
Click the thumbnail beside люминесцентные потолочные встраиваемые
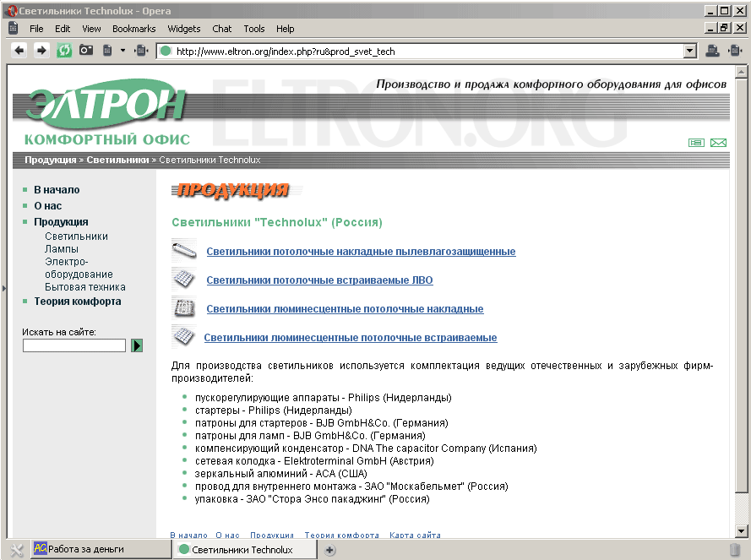coord(184,336)
